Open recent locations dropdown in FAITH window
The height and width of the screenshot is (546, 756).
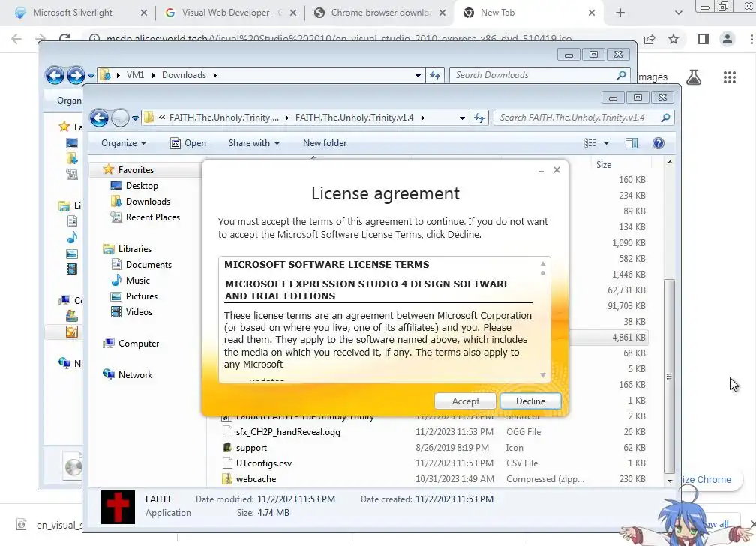pyautogui.click(x=136, y=118)
